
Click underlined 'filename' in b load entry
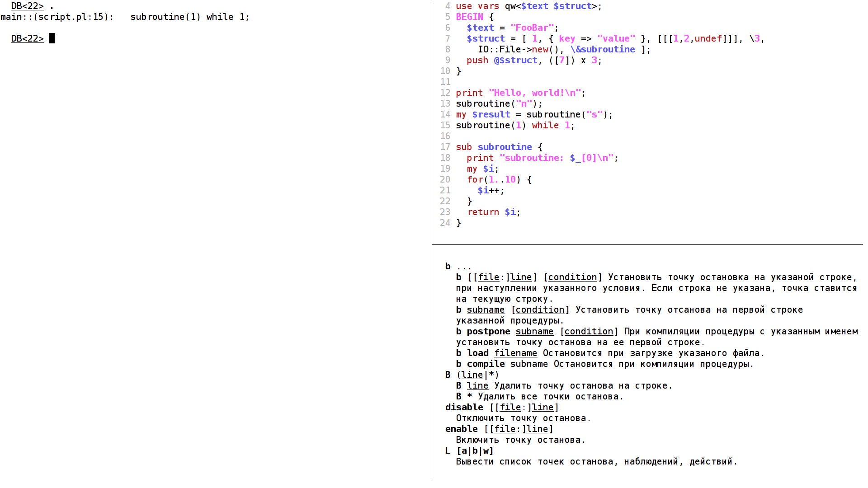515,353
